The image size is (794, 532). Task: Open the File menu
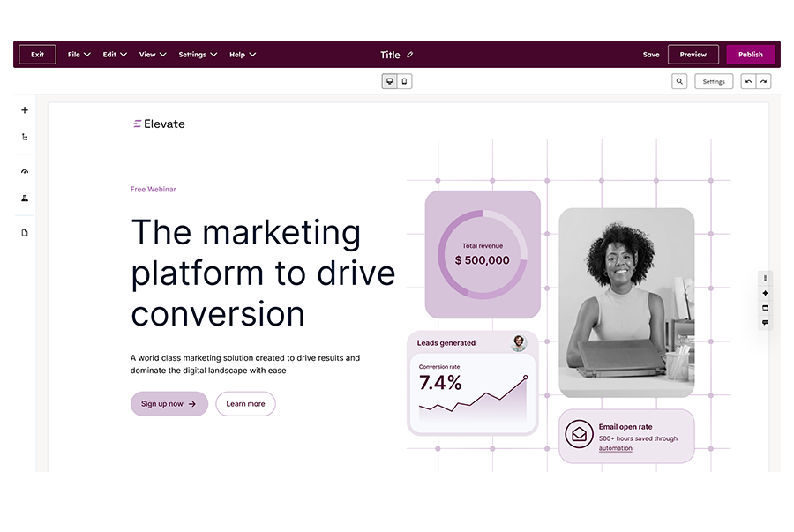(78, 54)
